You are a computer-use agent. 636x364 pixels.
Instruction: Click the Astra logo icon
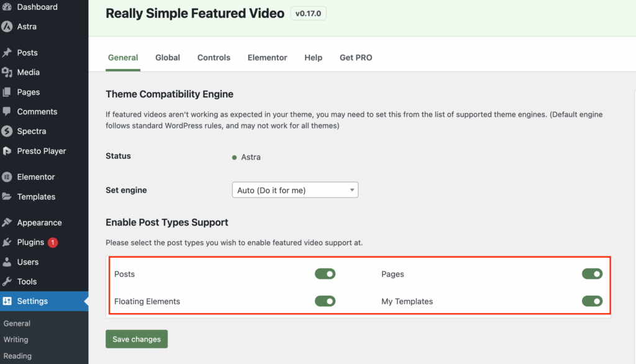(7, 26)
